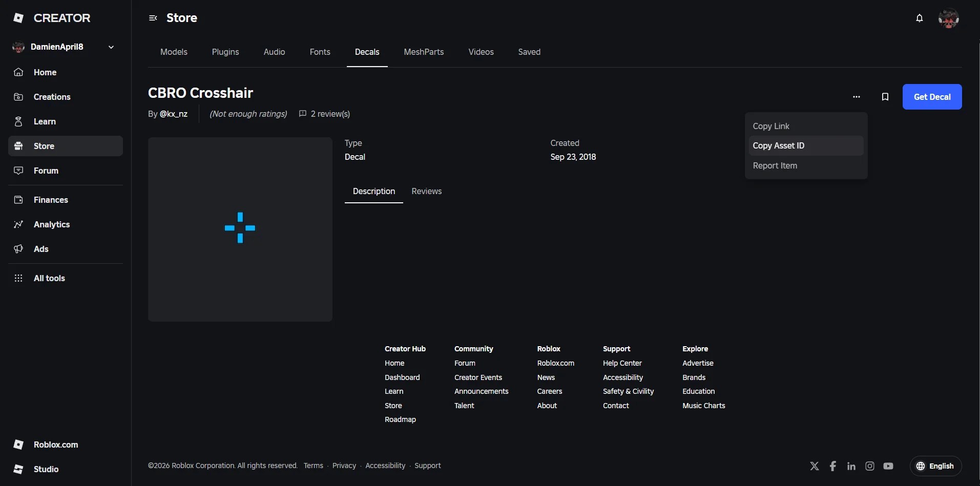Expand the DamienApril8 account dropdown
Viewport: 980px width, 486px height.
pyautogui.click(x=111, y=47)
